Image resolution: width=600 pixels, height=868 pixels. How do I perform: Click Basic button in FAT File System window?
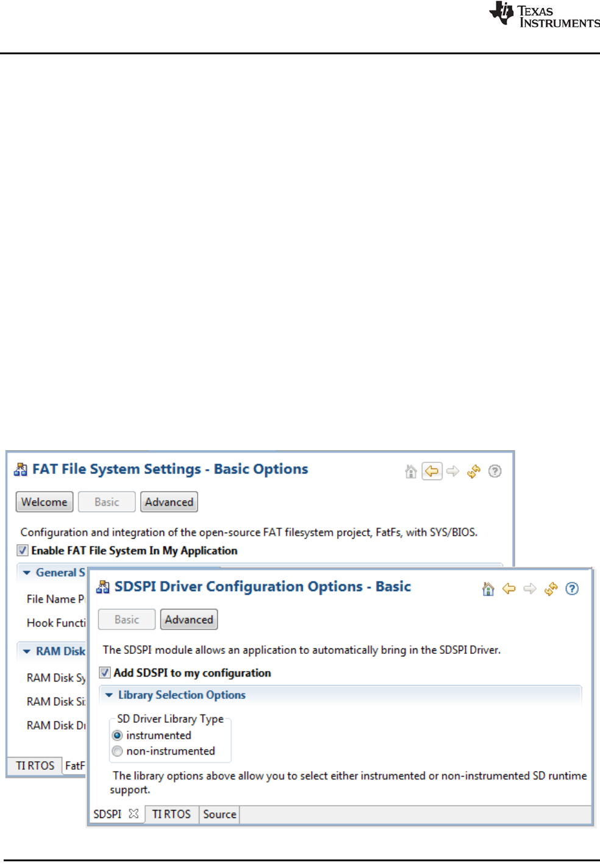[107, 502]
